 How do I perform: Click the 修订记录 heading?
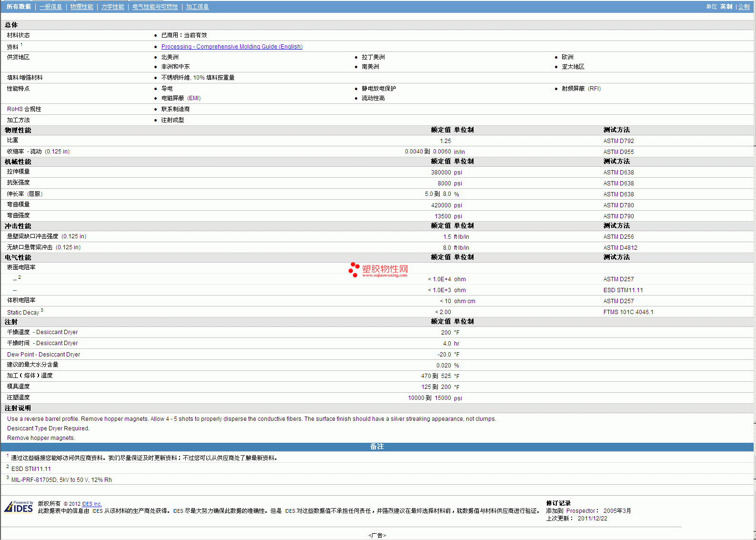[x=558, y=503]
